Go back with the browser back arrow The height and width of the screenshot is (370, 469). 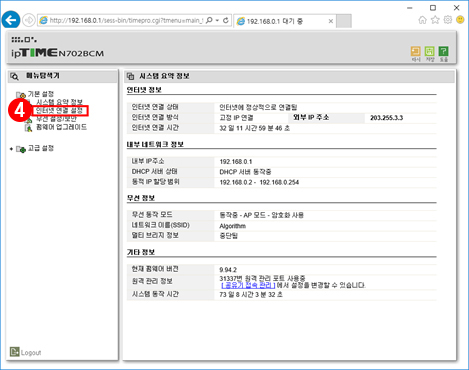pos(11,20)
